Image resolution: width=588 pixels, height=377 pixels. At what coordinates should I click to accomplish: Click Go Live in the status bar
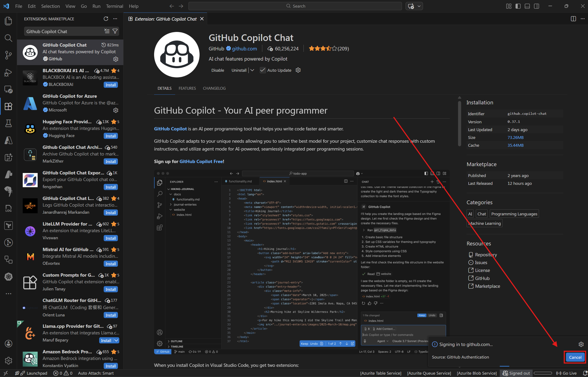566,373
